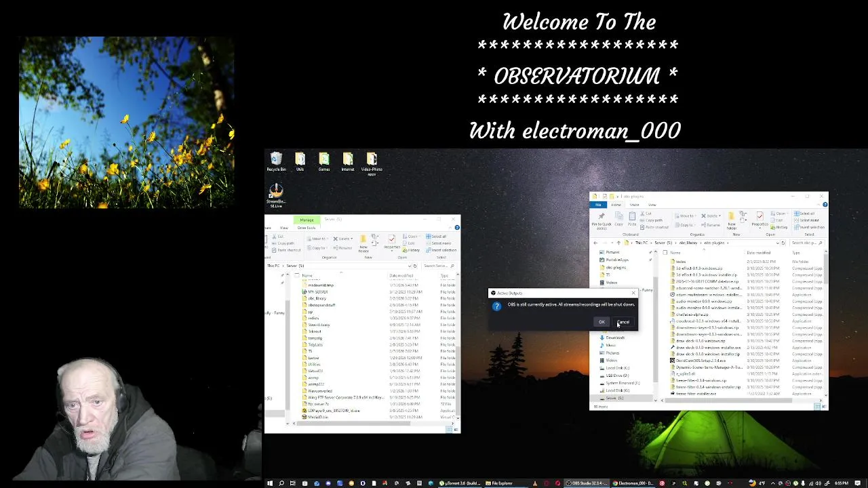The width and height of the screenshot is (868, 488).
Task: Open the Video-Photo apps desktop folder
Action: pos(372,163)
